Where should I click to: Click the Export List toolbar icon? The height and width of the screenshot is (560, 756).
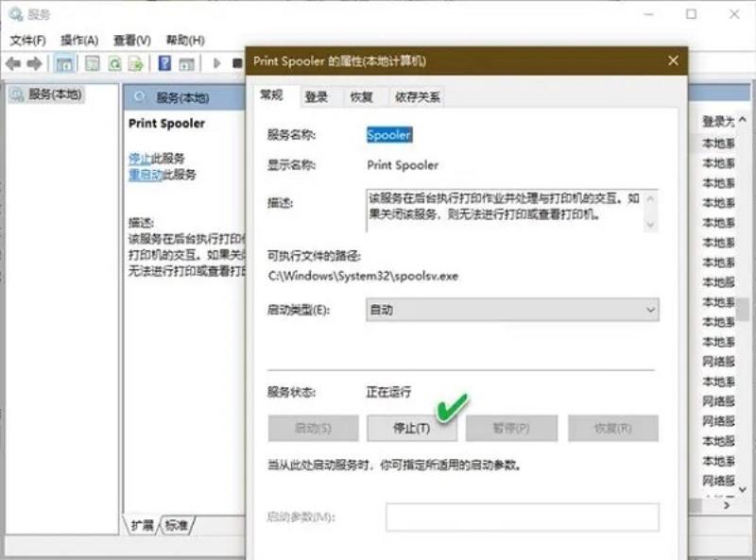[x=136, y=63]
